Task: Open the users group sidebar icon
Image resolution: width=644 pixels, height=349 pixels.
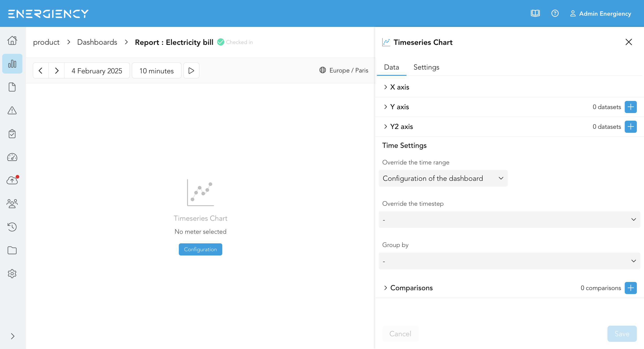Action: pyautogui.click(x=12, y=203)
